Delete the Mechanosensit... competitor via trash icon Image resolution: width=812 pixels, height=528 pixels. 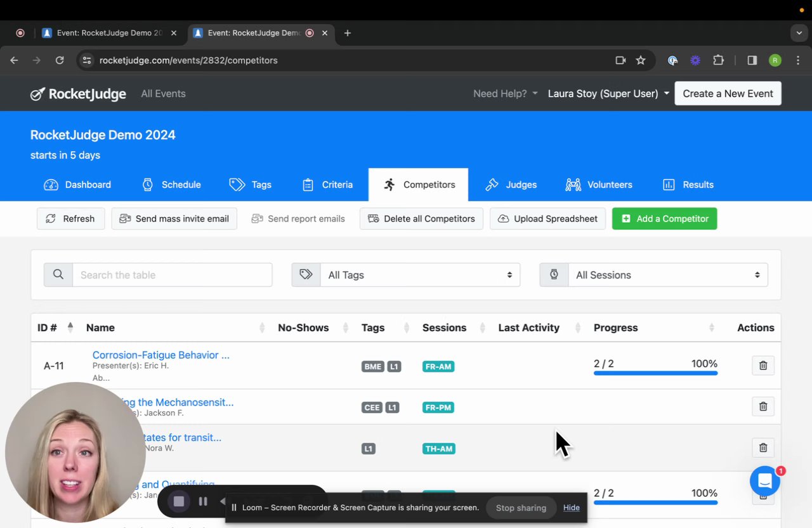[x=763, y=406]
